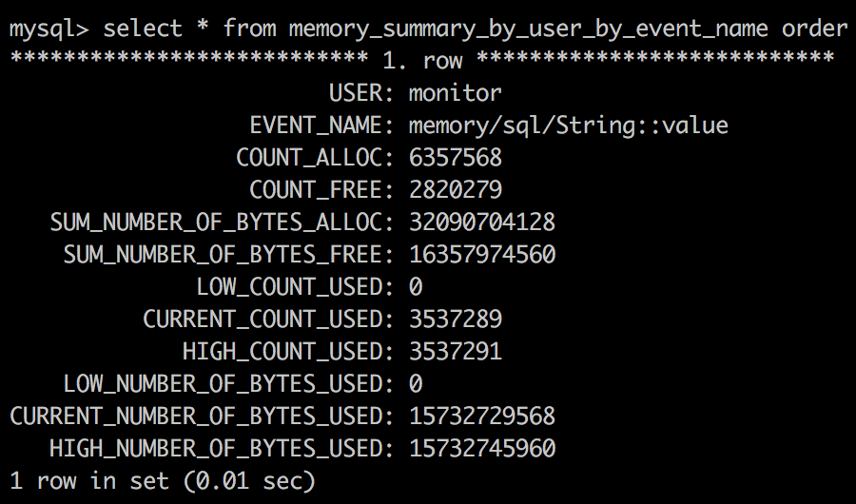Click the HIGH_COUNT_USED value 3537291

pyautogui.click(x=455, y=352)
